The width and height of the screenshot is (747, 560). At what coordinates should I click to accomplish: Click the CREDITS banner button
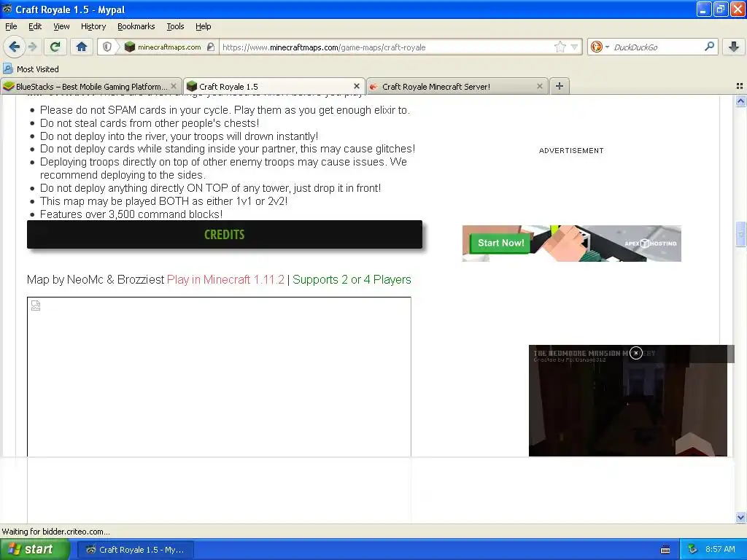[225, 234]
